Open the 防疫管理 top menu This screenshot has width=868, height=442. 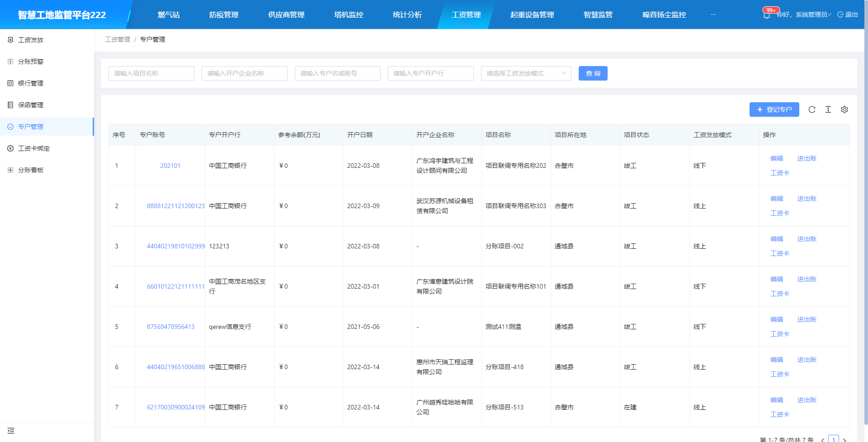(x=224, y=14)
